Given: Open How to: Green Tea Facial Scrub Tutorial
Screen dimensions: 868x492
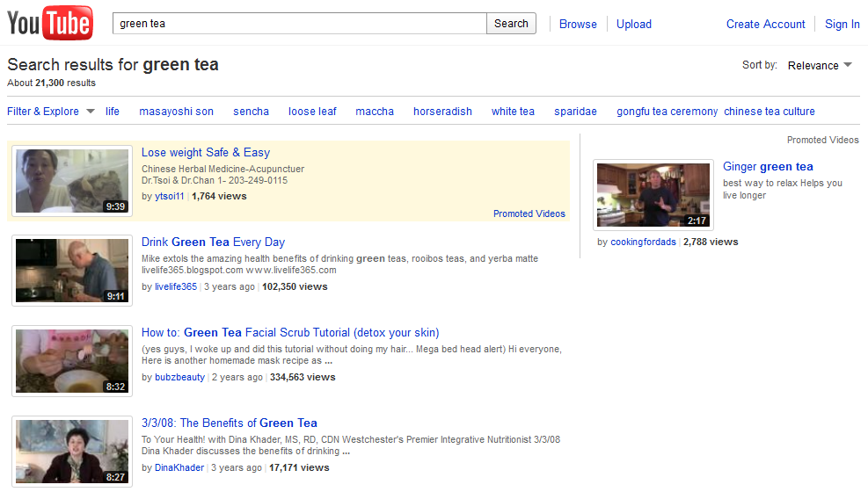Looking at the screenshot, I should 290,333.
